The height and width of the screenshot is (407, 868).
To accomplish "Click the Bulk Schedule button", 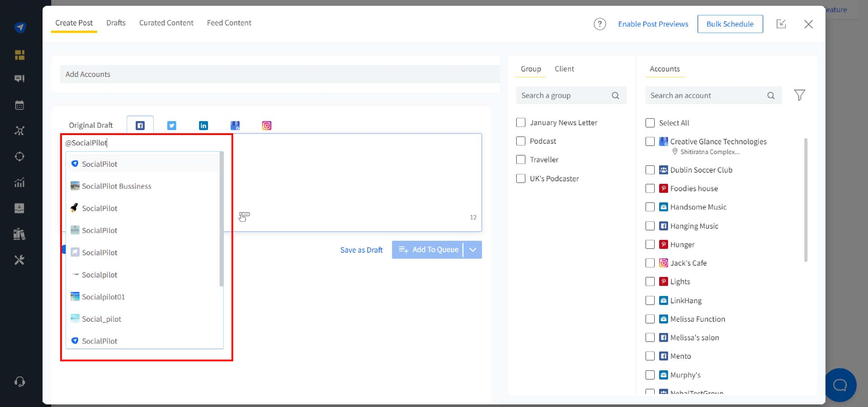I will tap(730, 24).
